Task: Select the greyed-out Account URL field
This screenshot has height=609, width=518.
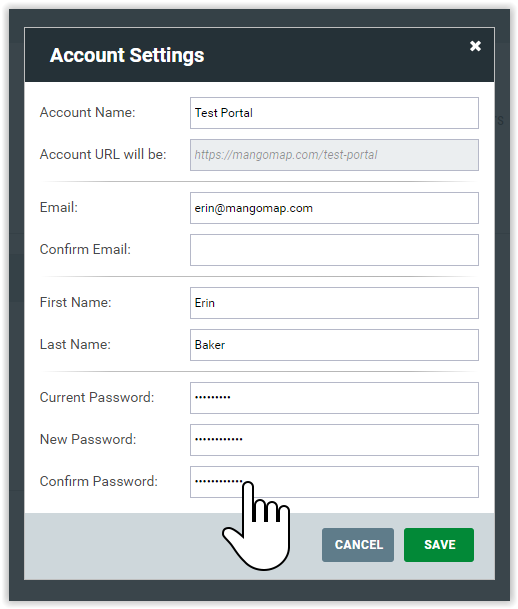Action: click(x=334, y=155)
